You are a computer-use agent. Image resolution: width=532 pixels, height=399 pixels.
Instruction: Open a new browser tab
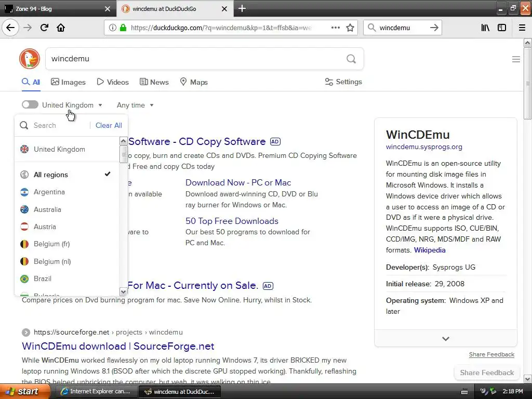click(x=242, y=8)
